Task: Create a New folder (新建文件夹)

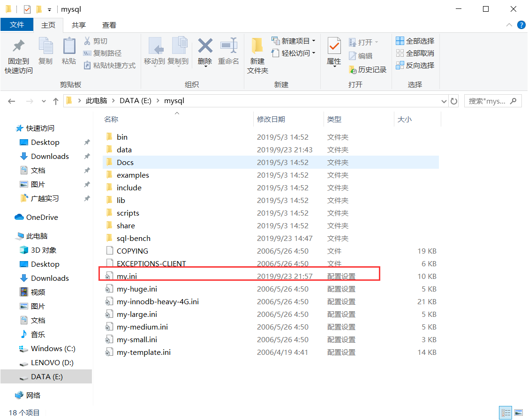Action: coord(257,56)
